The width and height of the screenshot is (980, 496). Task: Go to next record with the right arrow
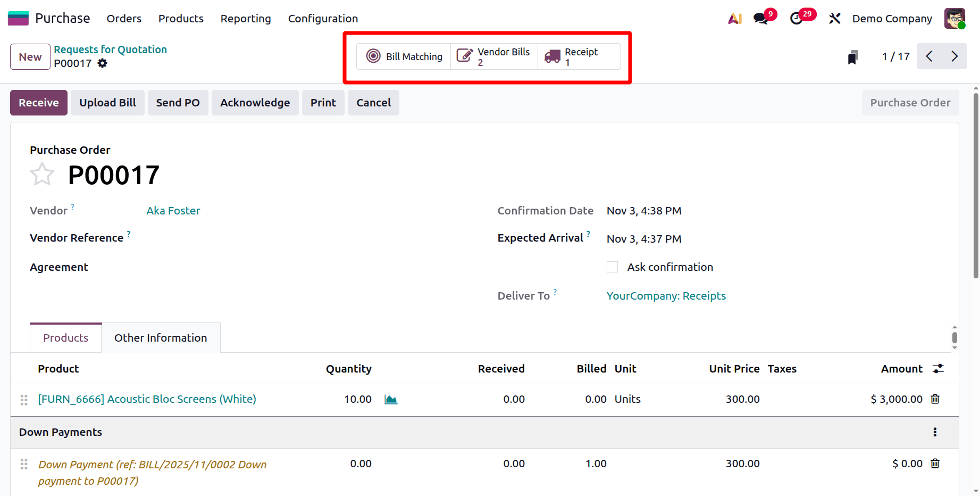pos(954,56)
